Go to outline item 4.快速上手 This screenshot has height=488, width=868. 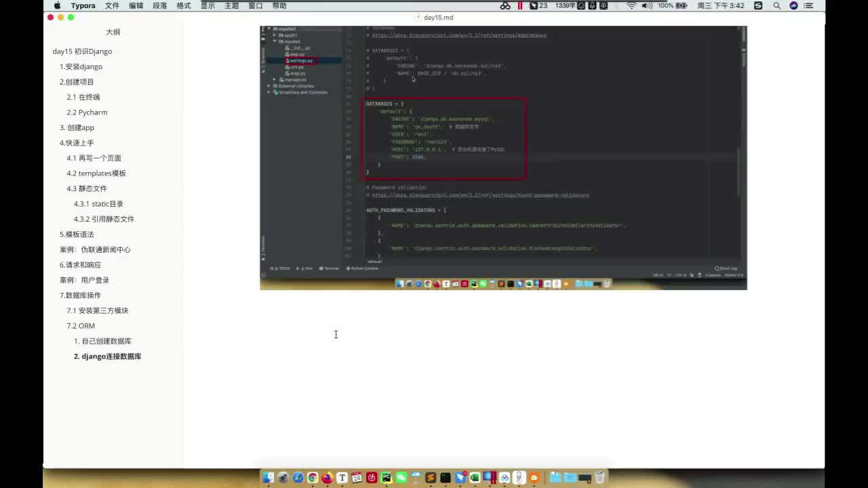point(77,143)
